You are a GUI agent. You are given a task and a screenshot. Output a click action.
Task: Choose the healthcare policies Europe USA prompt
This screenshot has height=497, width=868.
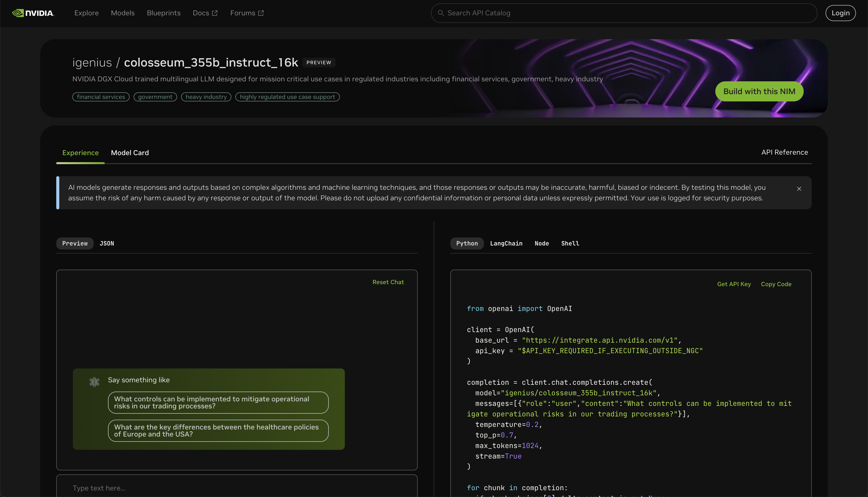[x=218, y=430]
